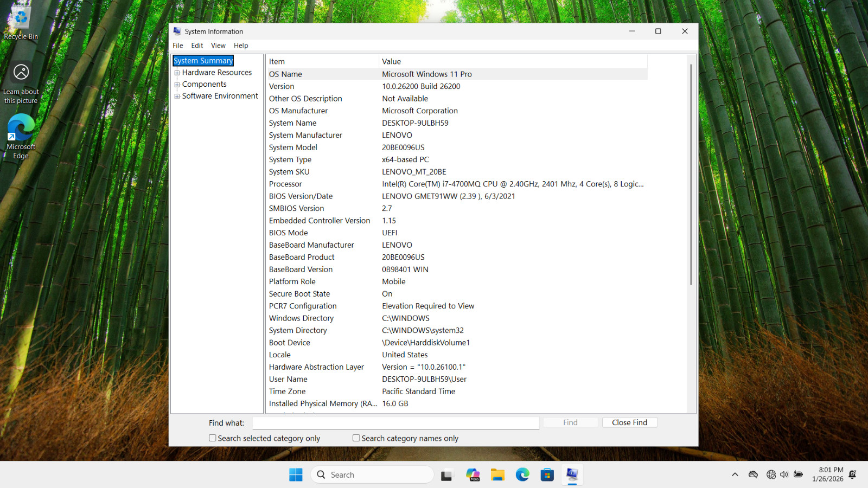868x488 pixels.
Task: Select the PCR7 Configuration row
Action: 457,306
